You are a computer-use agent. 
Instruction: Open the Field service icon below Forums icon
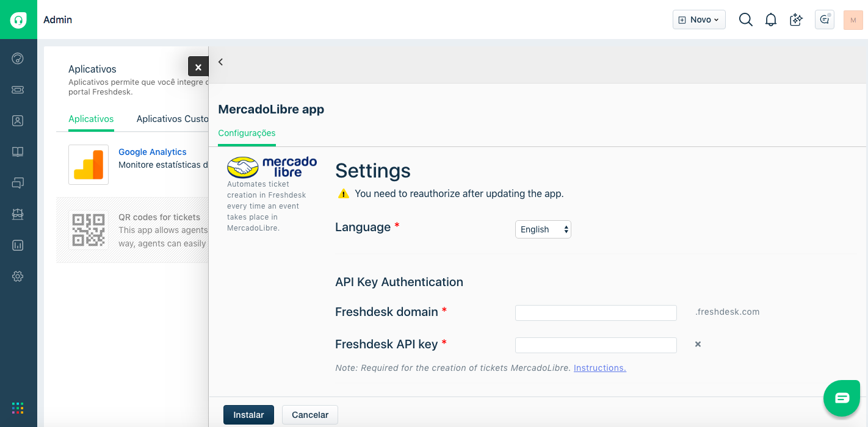(x=18, y=214)
